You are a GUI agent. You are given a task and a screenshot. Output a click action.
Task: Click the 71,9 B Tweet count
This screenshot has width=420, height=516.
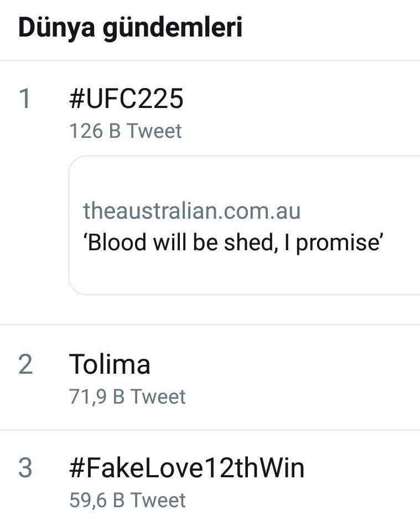click(127, 396)
